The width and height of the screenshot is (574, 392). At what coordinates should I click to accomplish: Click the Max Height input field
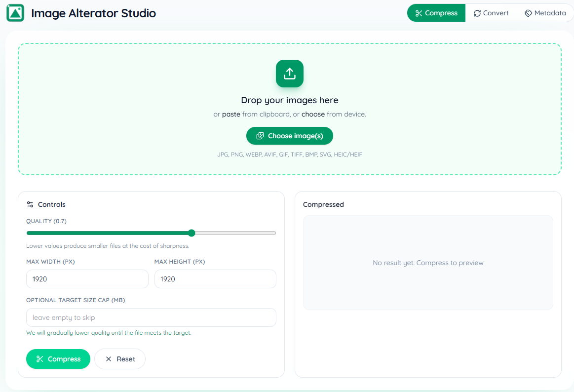click(x=215, y=279)
